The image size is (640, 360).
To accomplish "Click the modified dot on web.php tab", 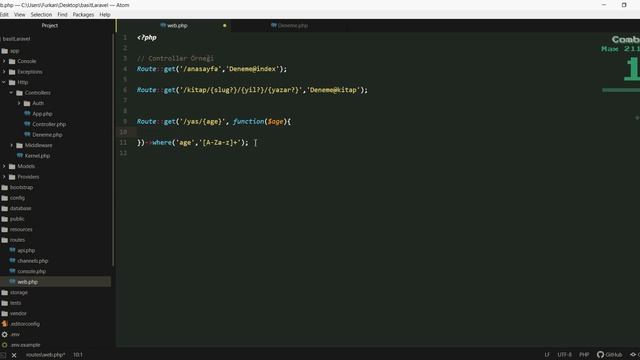I will 224,26.
